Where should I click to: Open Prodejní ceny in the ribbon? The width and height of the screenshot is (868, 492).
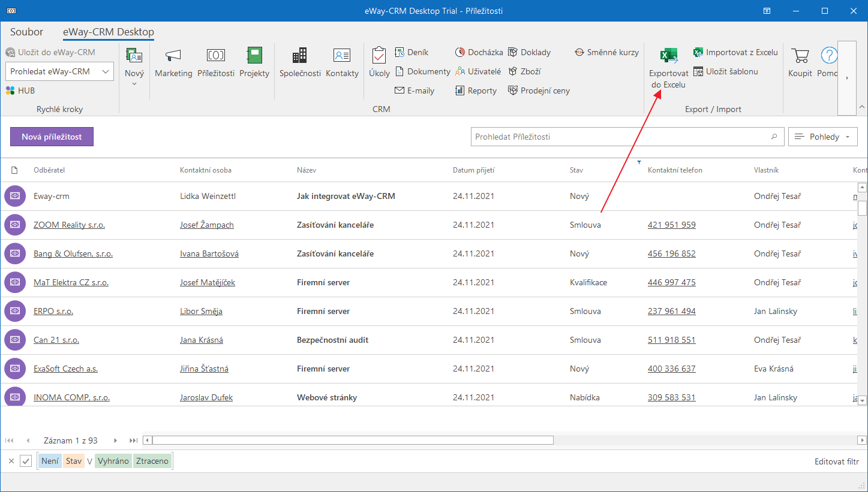[x=539, y=90]
